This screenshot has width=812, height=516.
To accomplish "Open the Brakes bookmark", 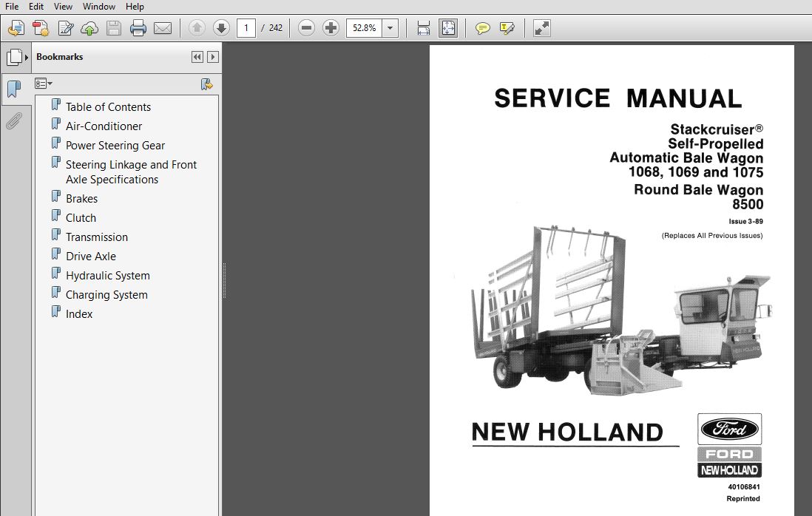I will [81, 199].
